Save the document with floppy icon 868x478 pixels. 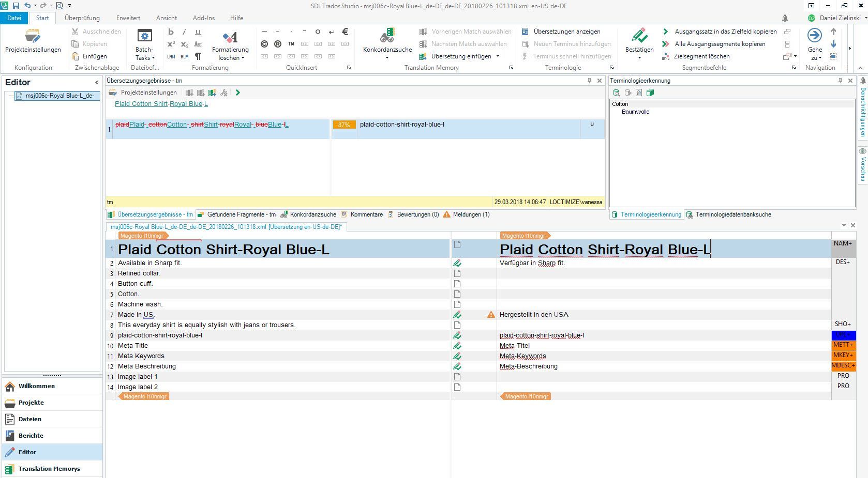tap(16, 6)
